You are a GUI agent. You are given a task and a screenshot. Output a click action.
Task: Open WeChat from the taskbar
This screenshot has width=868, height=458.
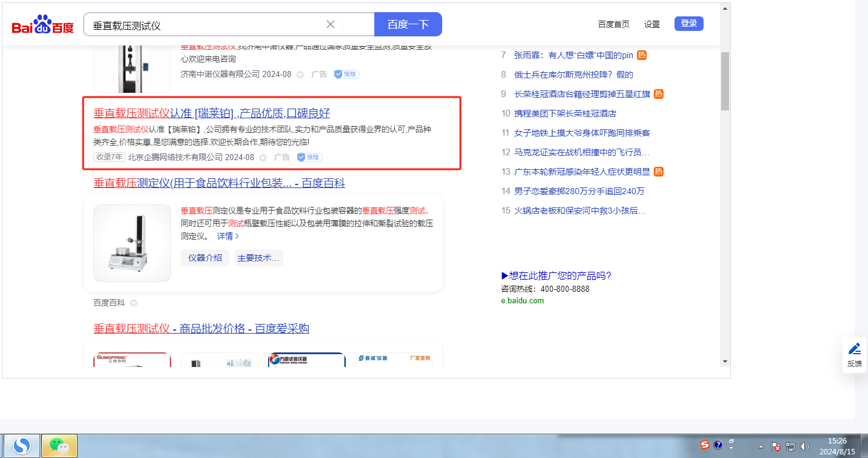[x=59, y=446]
